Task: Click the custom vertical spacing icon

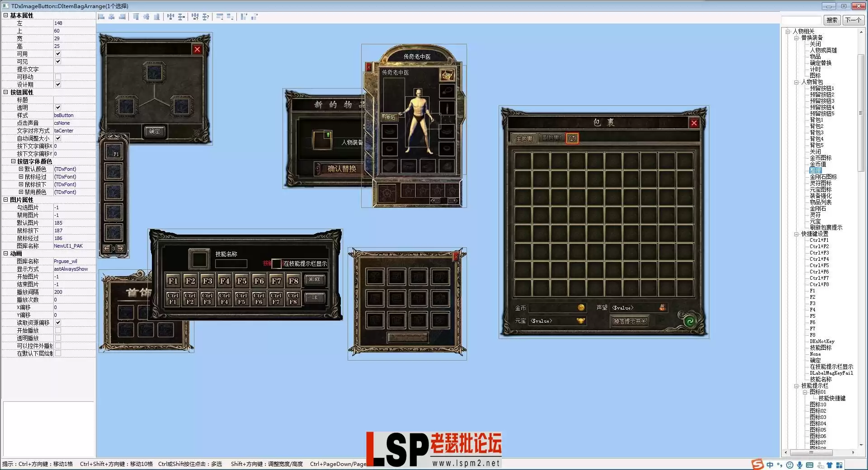Action: [x=206, y=17]
